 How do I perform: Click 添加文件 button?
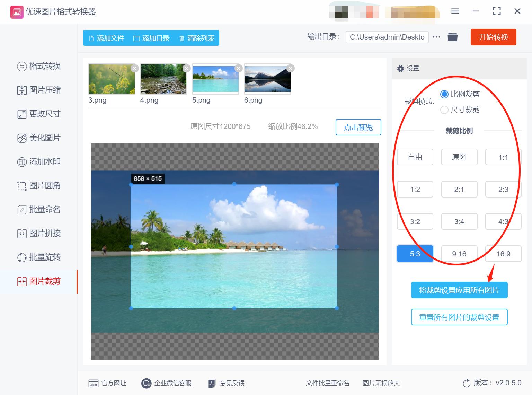tap(106, 38)
